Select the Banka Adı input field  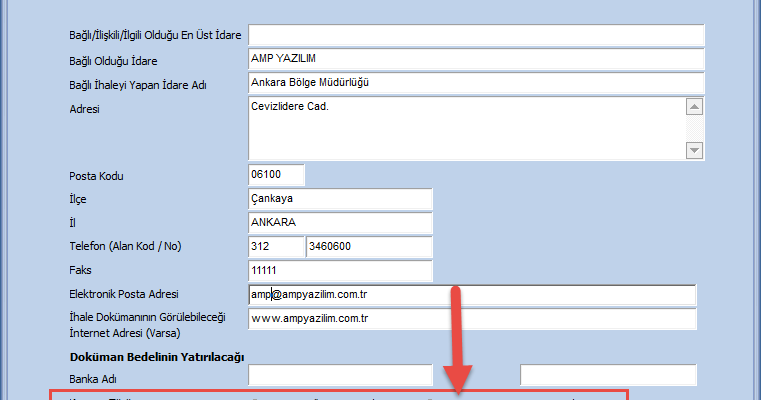(x=339, y=376)
